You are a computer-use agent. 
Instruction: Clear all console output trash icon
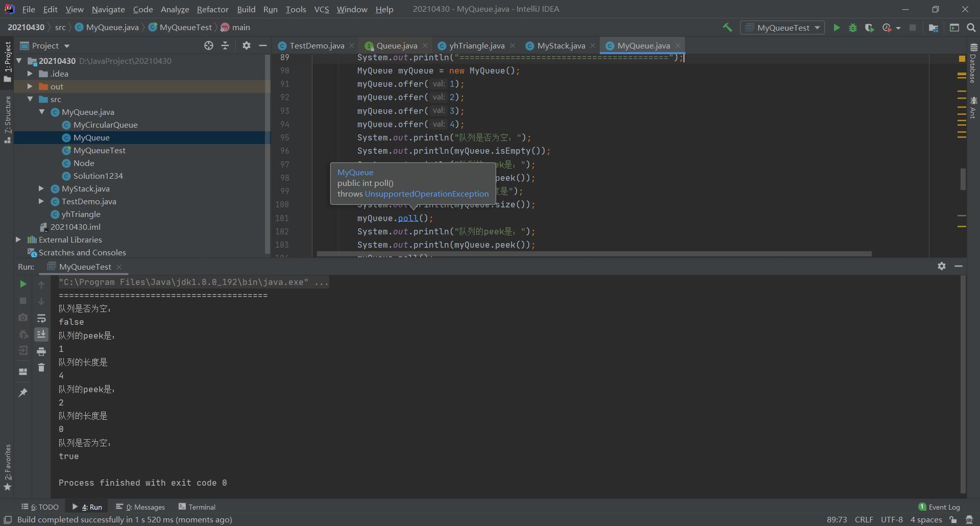point(41,368)
